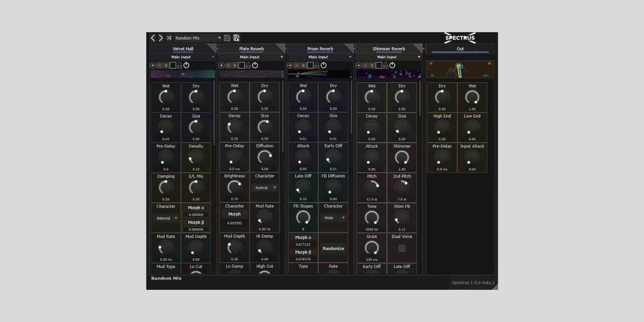
Task: Solo the Prism Reverb module
Action: coord(303,65)
